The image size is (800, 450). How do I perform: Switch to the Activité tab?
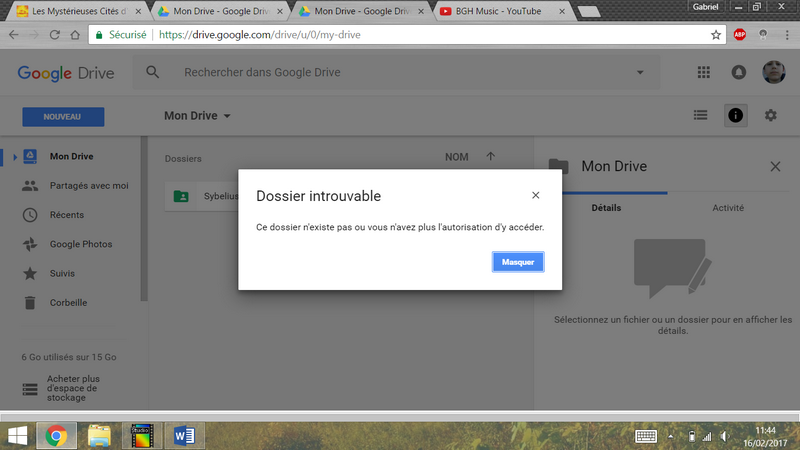[727, 208]
